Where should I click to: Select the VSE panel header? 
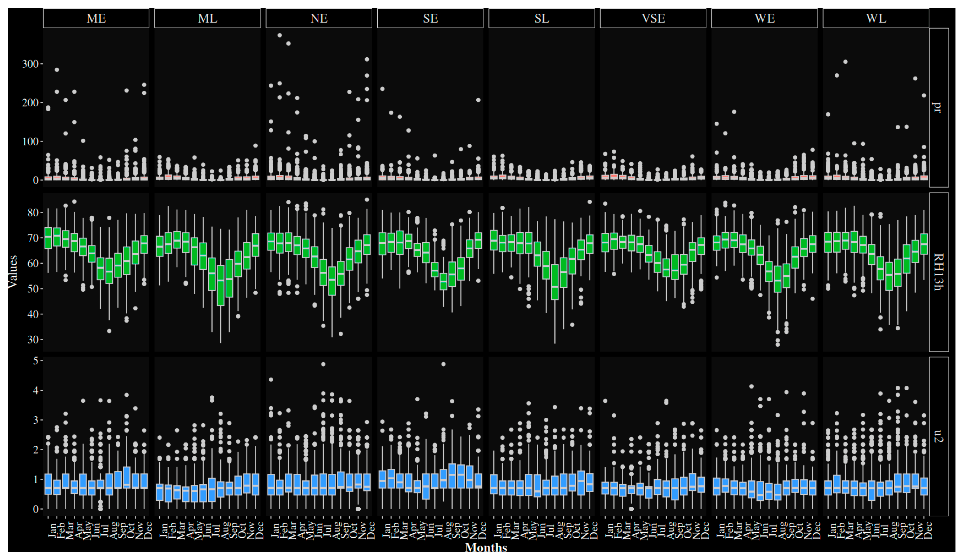point(653,18)
